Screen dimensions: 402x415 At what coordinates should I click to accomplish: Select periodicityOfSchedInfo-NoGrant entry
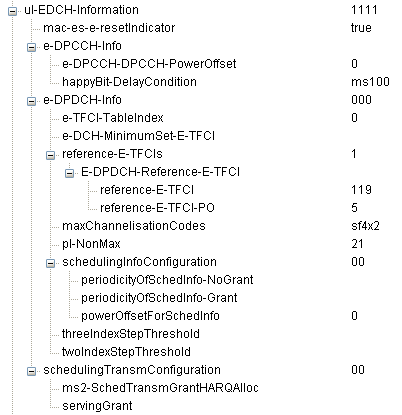tap(167, 280)
